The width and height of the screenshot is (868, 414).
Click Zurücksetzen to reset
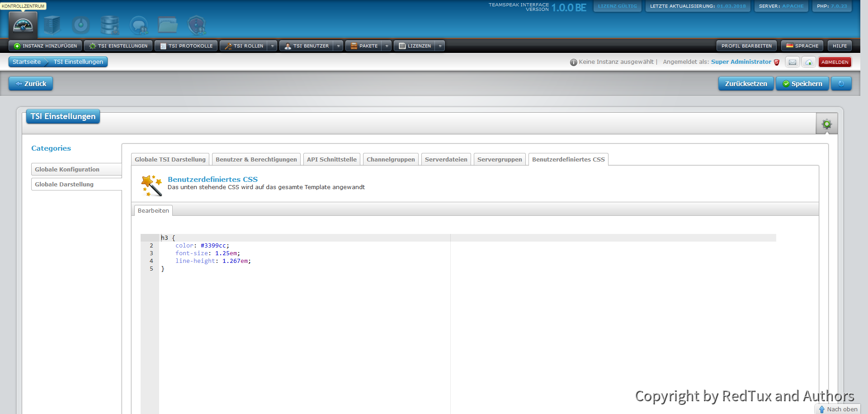coord(746,84)
